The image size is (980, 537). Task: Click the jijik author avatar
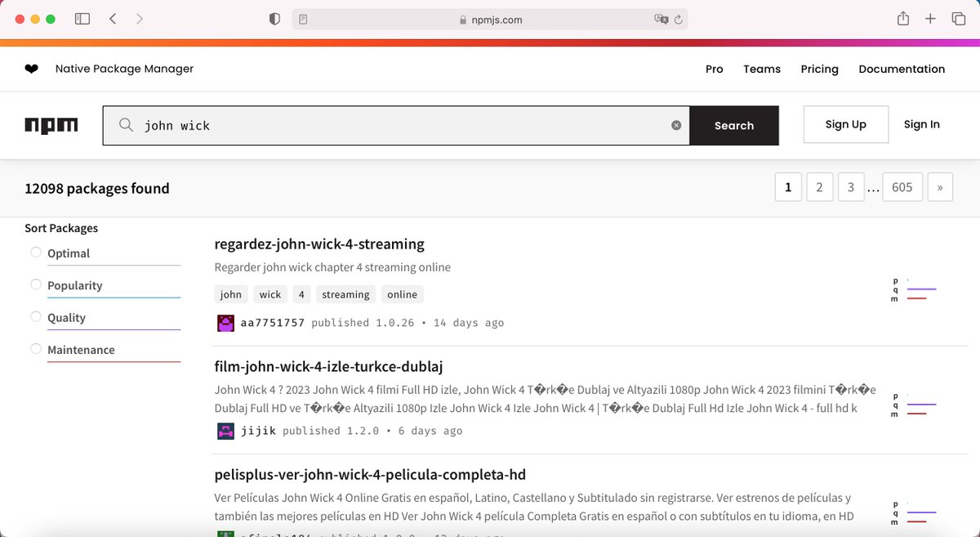225,431
